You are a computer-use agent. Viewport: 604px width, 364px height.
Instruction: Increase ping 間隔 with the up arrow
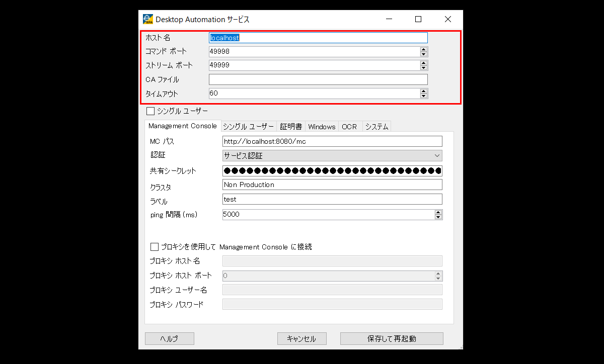point(438,212)
